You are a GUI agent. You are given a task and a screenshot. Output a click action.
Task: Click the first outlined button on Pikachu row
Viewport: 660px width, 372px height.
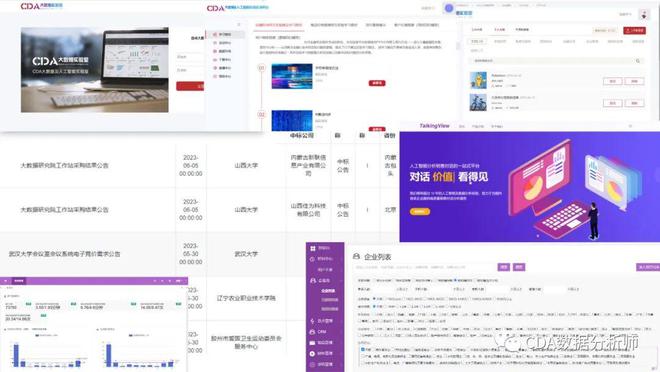pyautogui.click(x=612, y=81)
